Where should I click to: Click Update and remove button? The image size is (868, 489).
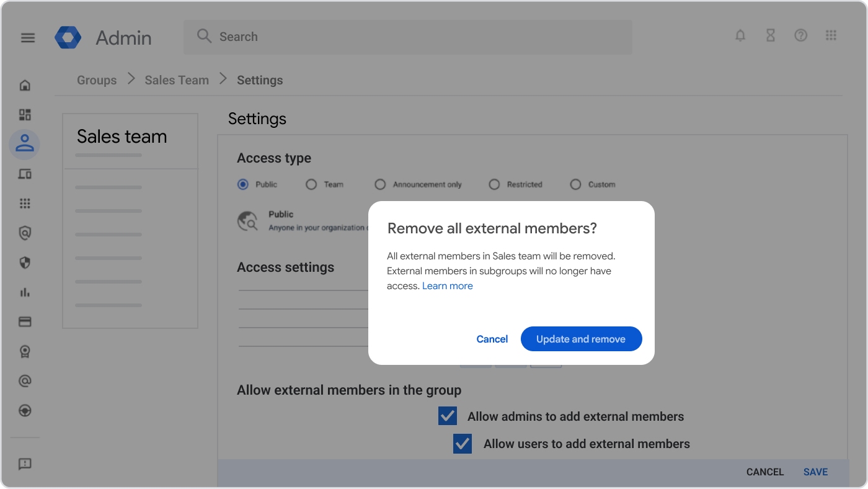pyautogui.click(x=581, y=339)
